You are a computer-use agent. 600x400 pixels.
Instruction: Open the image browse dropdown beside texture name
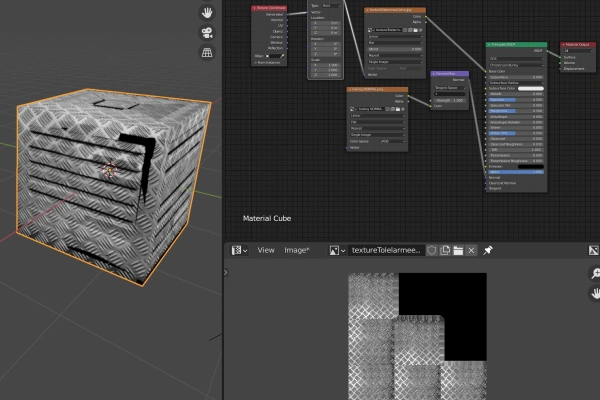pos(338,250)
